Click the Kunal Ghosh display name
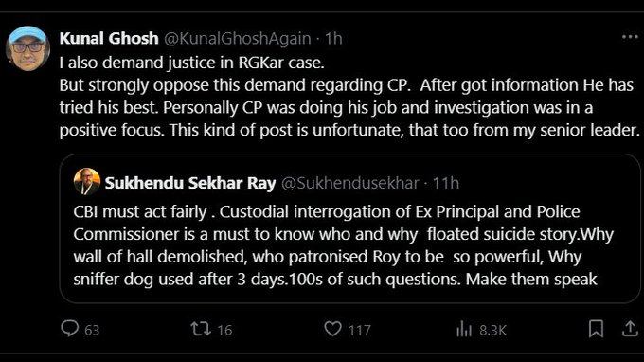This screenshot has width=644, height=362. click(109, 38)
